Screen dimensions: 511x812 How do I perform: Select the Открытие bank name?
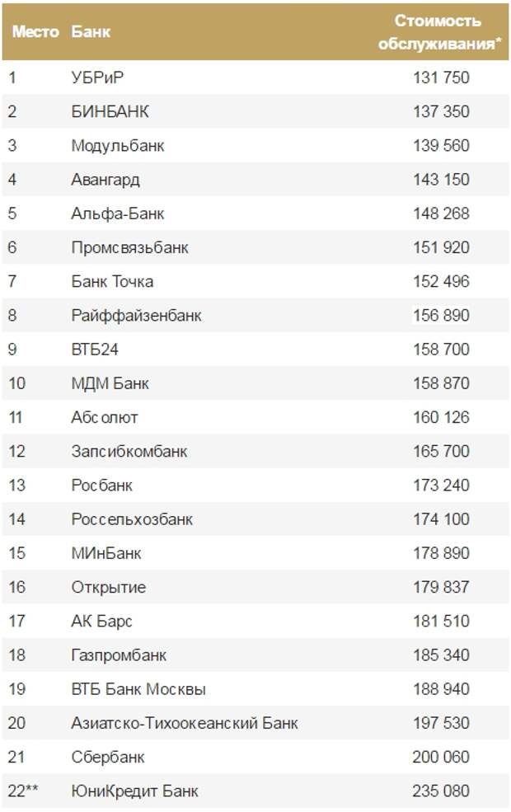pyautogui.click(x=109, y=587)
